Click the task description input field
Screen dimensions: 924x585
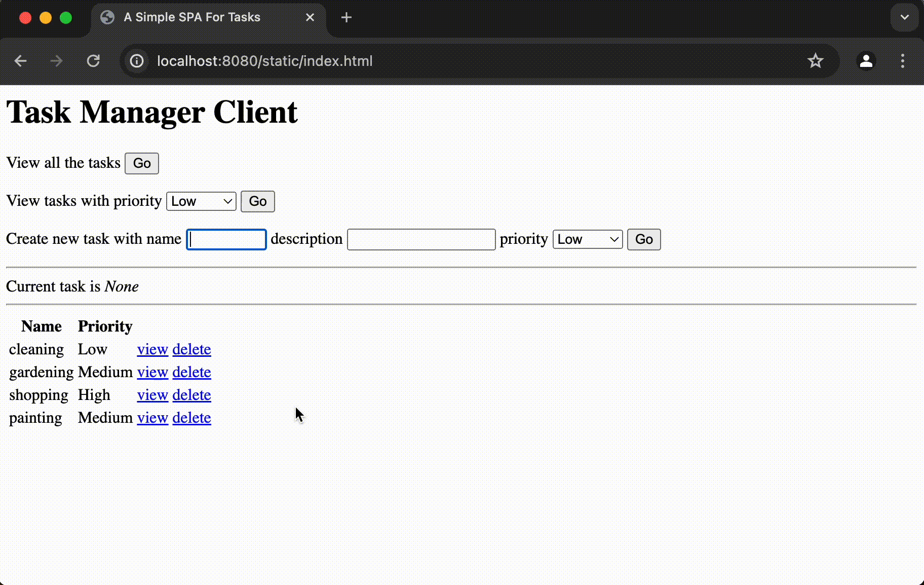tap(420, 239)
